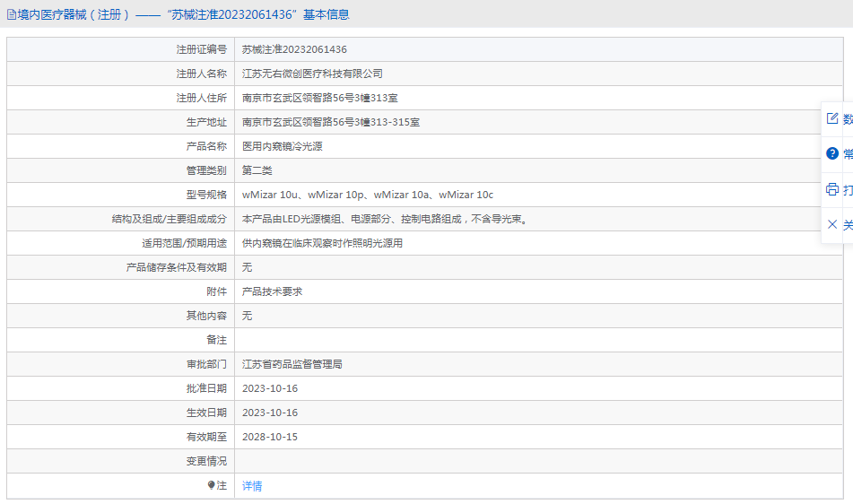Click the 注册人名称 label
Viewport: 853px width, 504px height.
click(x=201, y=74)
